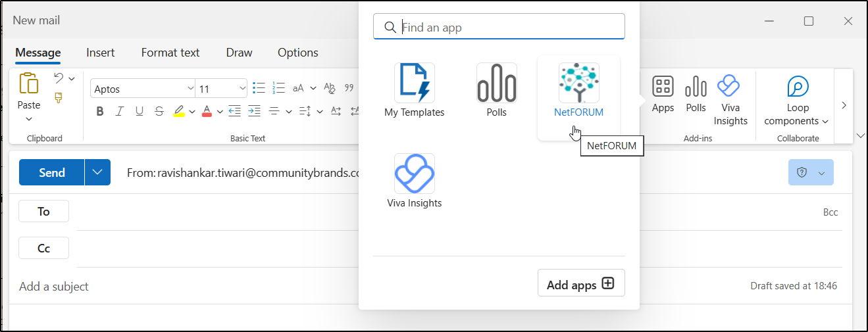
Task: Click the Paste clipboard icon
Action: coord(29,85)
